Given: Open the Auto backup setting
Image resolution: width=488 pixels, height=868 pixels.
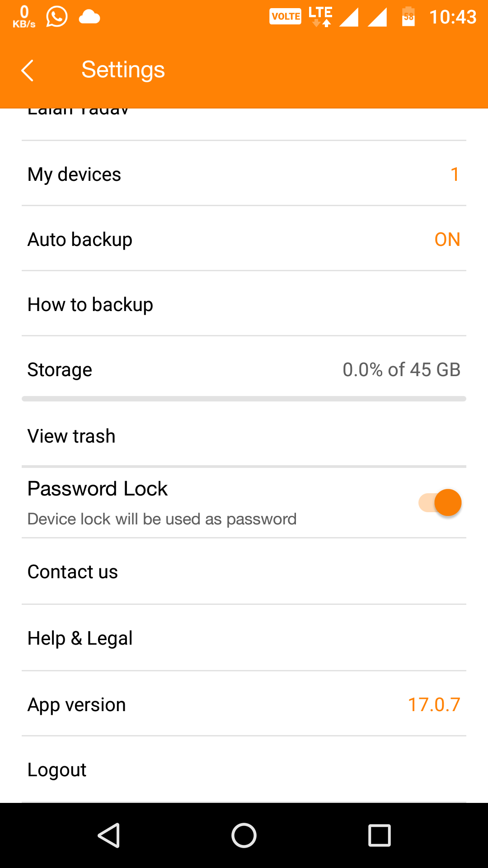Looking at the screenshot, I should tap(244, 239).
